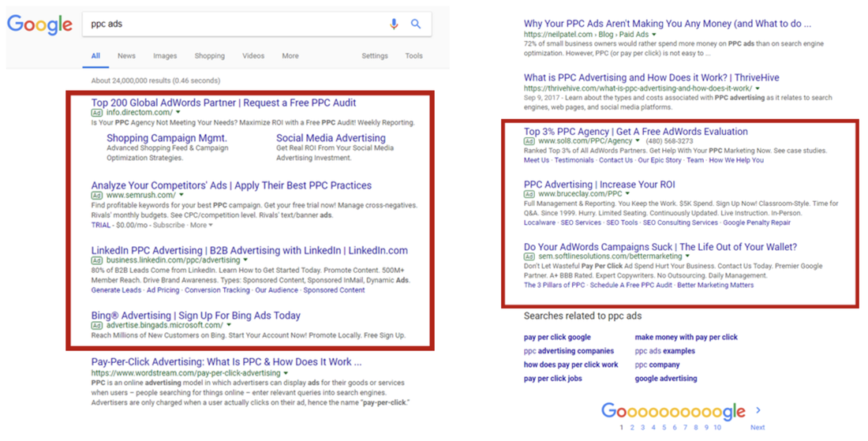The image size is (868, 441).
Task: Open the Videos tab
Action: point(253,56)
